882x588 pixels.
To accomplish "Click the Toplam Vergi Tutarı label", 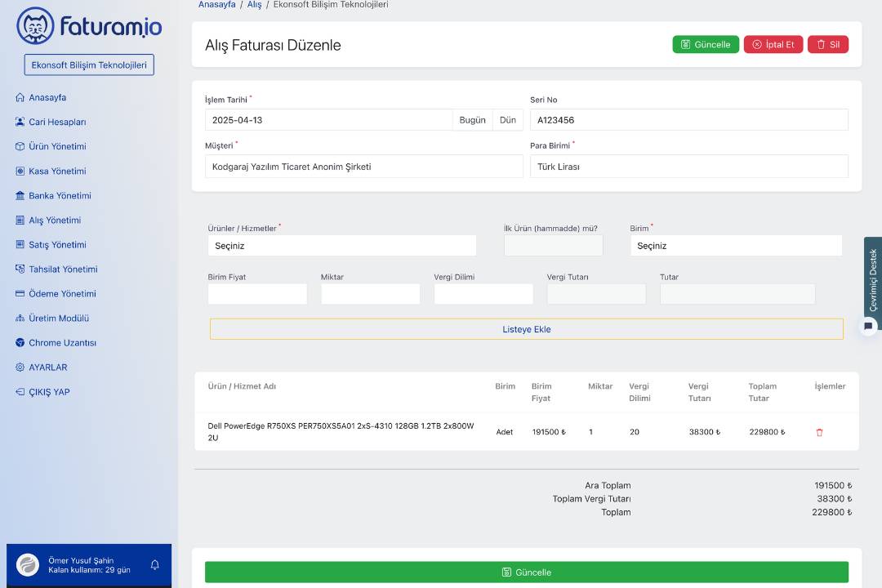I will (x=591, y=498).
